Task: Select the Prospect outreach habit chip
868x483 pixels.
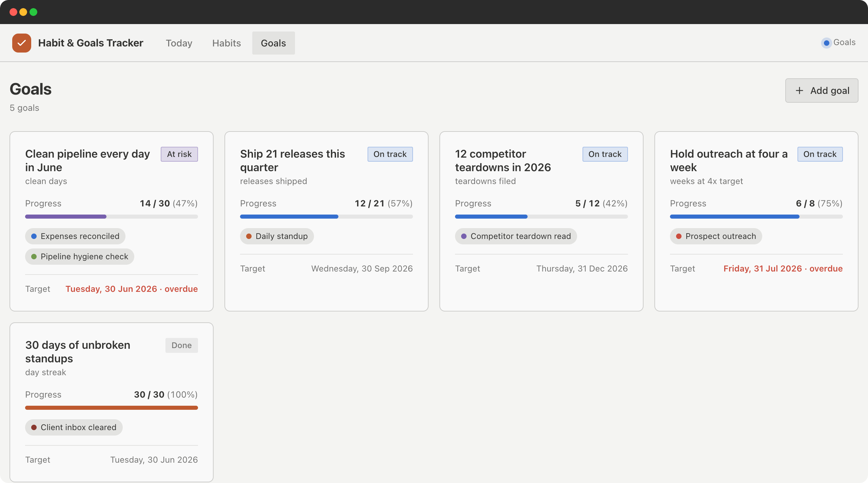Action: (716, 236)
